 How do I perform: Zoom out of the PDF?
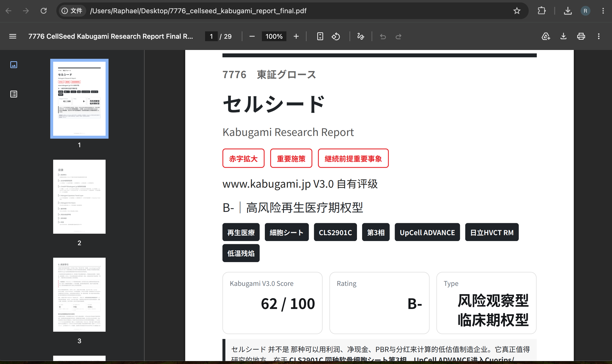click(x=252, y=36)
